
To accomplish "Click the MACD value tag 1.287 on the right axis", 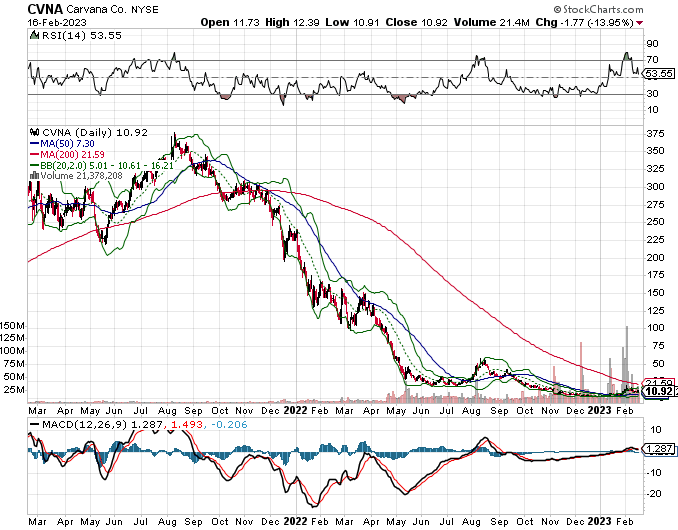I will [659, 449].
